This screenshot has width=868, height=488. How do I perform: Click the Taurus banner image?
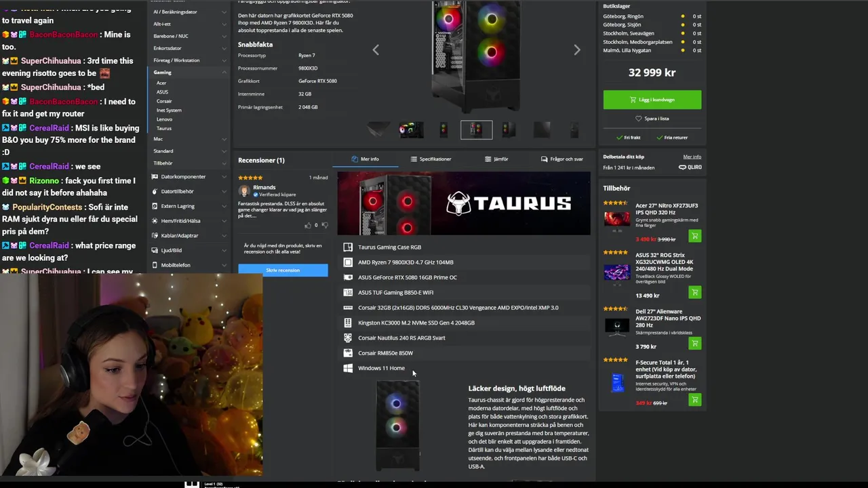click(464, 203)
